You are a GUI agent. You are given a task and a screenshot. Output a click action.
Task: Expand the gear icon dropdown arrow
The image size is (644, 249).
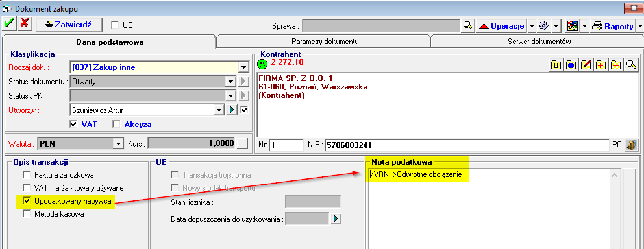click(556, 26)
